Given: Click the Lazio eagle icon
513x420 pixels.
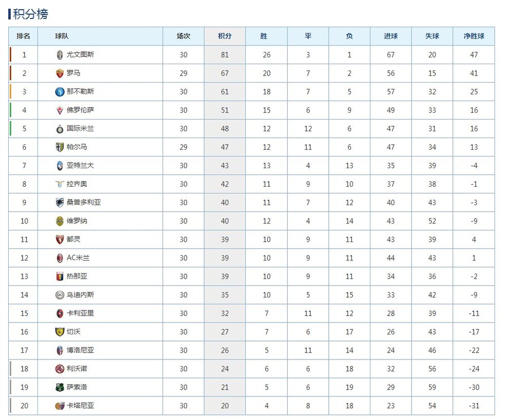Looking at the screenshot, I should [x=60, y=184].
